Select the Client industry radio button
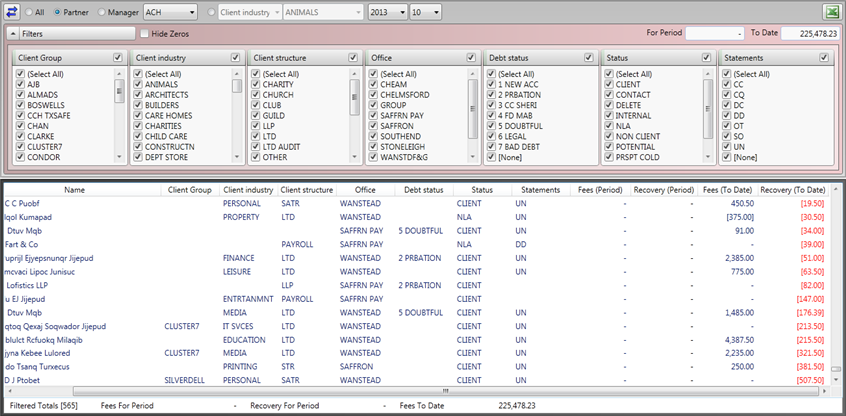The width and height of the screenshot is (846, 416). click(x=212, y=12)
